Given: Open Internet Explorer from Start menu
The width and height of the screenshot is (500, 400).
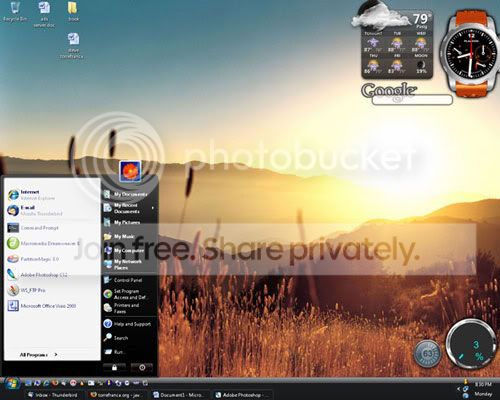Looking at the screenshot, I should tap(32, 195).
